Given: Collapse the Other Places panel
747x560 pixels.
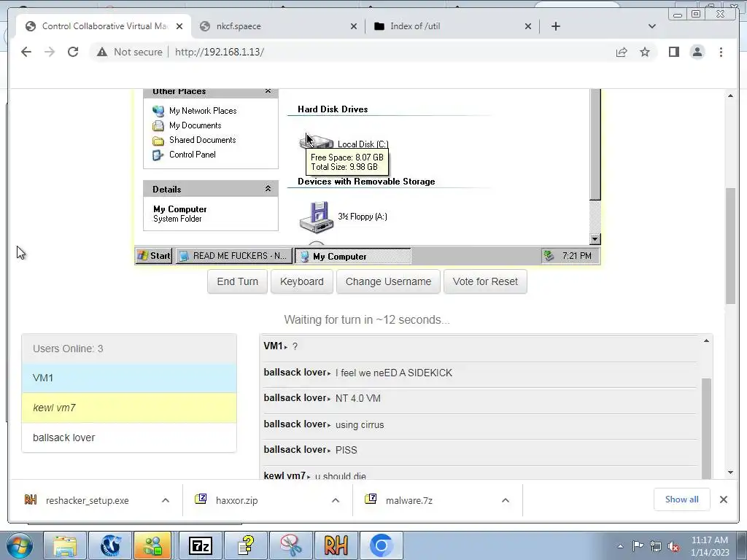Looking at the screenshot, I should click(268, 91).
